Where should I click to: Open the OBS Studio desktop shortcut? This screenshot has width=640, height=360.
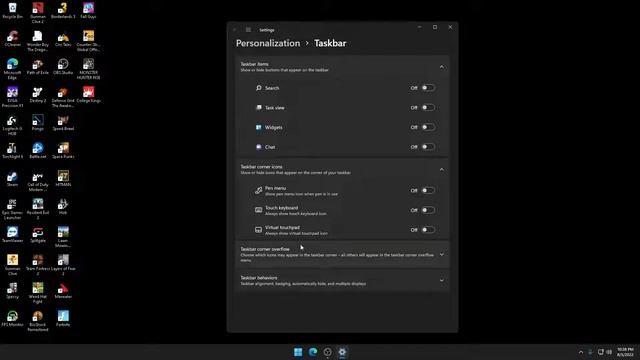63,67
